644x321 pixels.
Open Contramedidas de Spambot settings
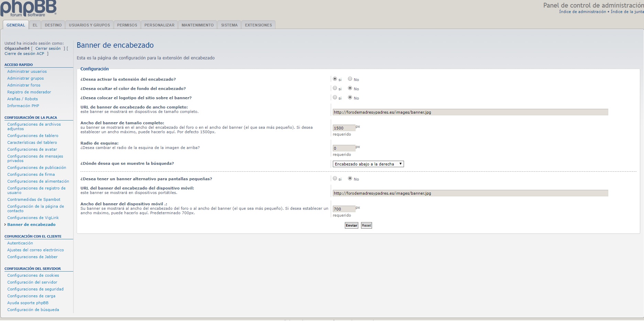pos(34,199)
